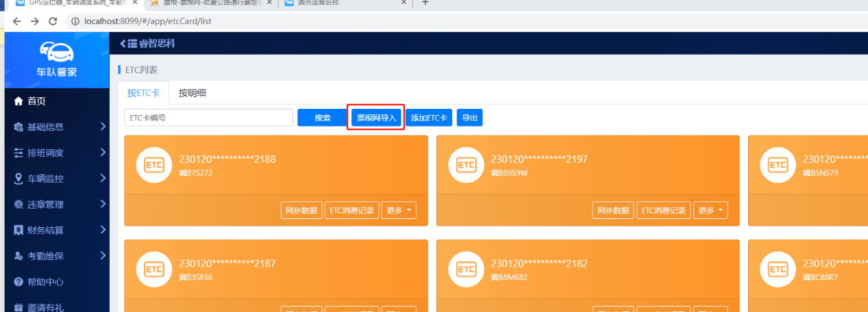Open 首页 home in sidebar
This screenshot has width=868, height=312.
pyautogui.click(x=36, y=101)
